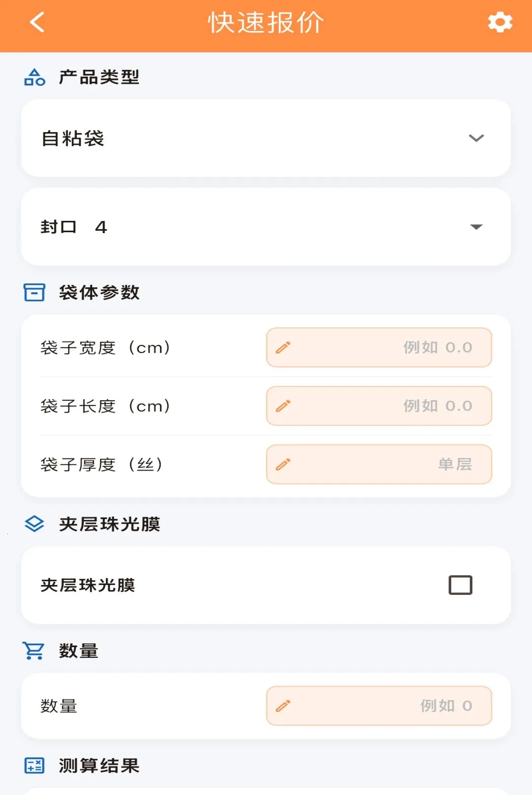Click the 夹层珠光膜 layers icon
The height and width of the screenshot is (795, 532).
(34, 524)
